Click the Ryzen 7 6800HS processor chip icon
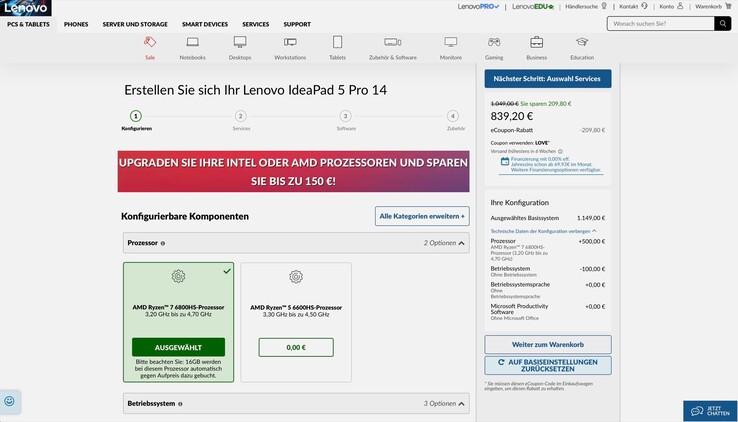 click(x=178, y=276)
